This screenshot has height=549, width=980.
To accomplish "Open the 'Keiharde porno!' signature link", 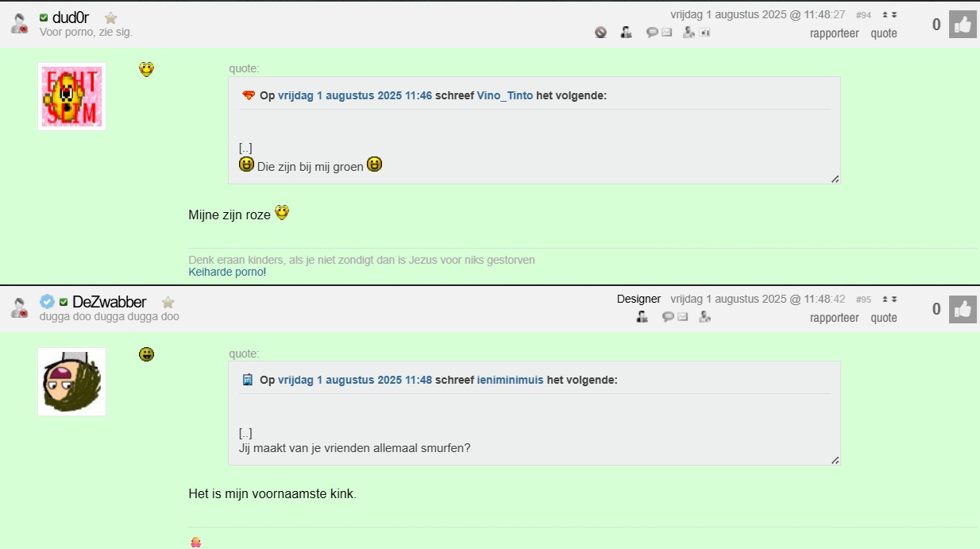I will click(227, 272).
